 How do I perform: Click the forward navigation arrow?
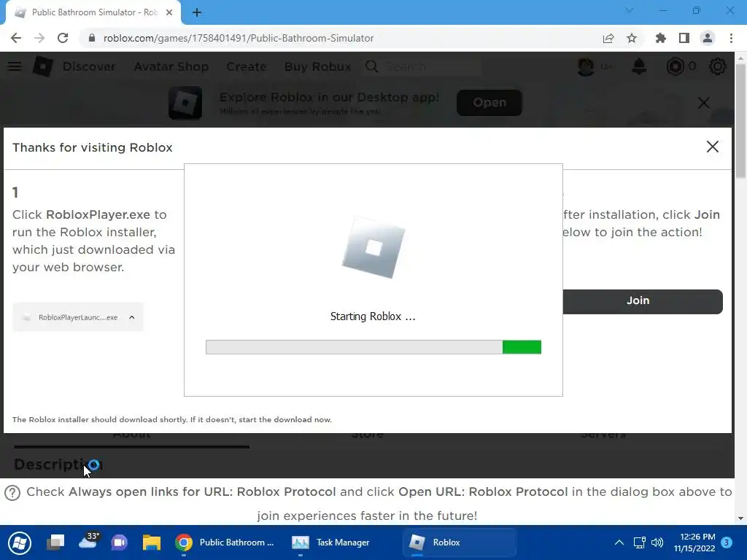[x=39, y=38]
